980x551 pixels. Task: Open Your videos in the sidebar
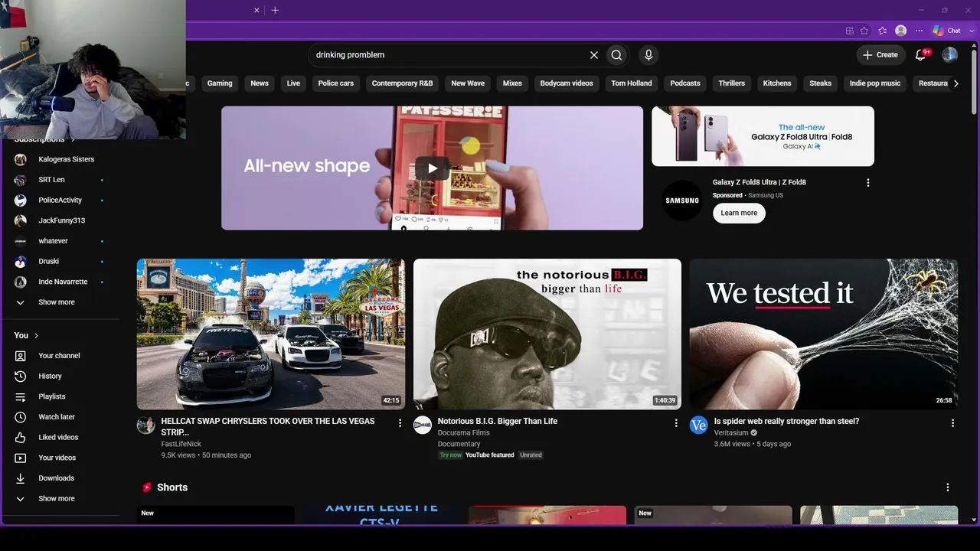60,458
